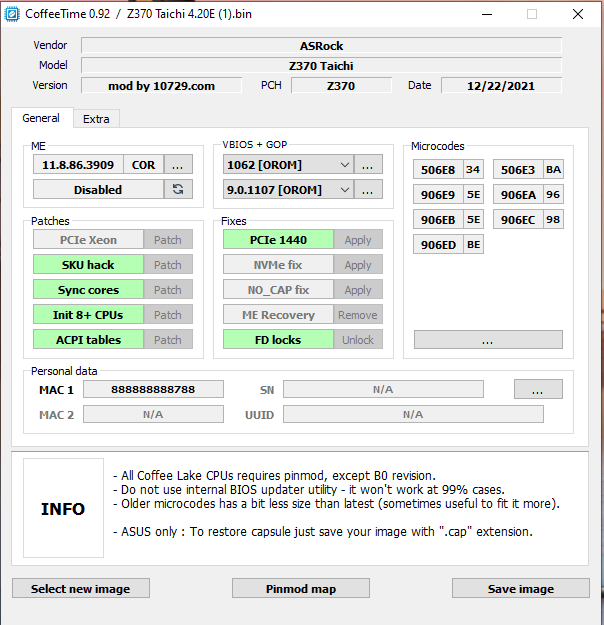Switch to the Extra tab
Viewport: 604px width, 625px height.
pos(96,119)
